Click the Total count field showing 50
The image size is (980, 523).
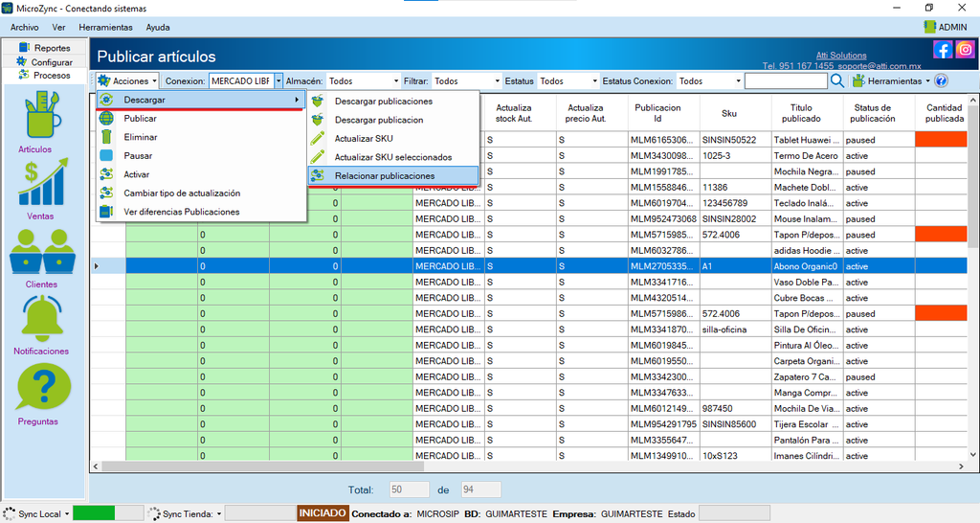(x=409, y=489)
